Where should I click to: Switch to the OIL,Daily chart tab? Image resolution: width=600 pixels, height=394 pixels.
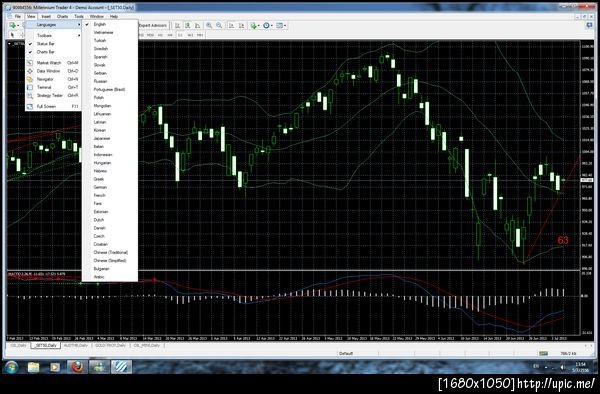19,345
